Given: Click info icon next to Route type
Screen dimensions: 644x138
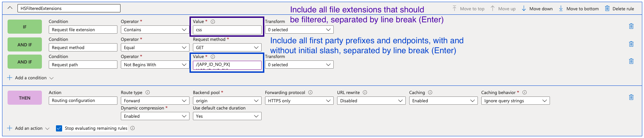Looking at the screenshot, I should click(148, 92).
